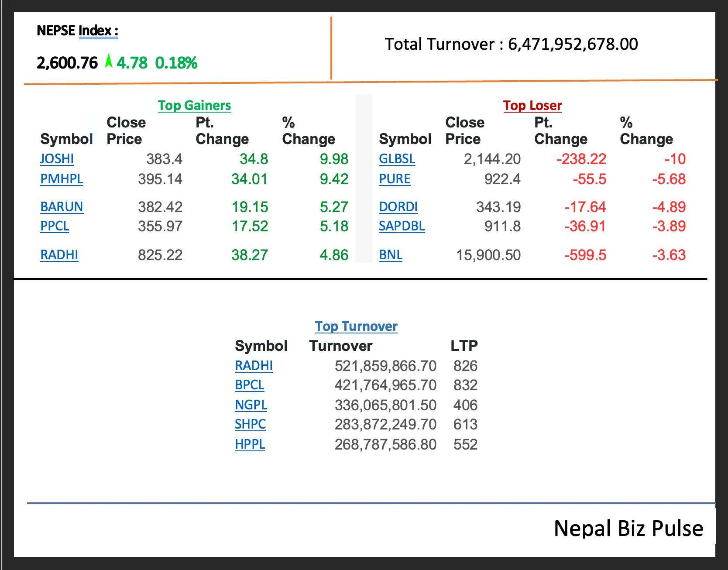Image resolution: width=728 pixels, height=570 pixels.
Task: Open the JOSHI stock symbol link
Action: pyautogui.click(x=57, y=159)
